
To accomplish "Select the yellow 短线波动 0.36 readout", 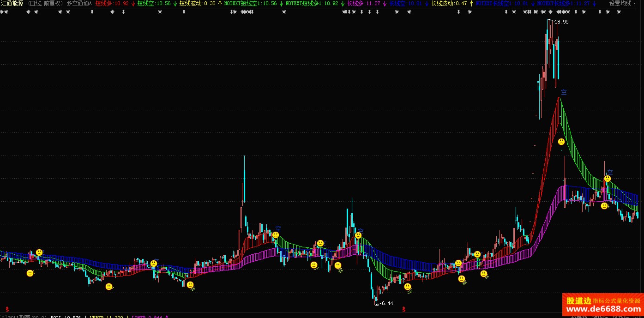I will pyautogui.click(x=197, y=3).
